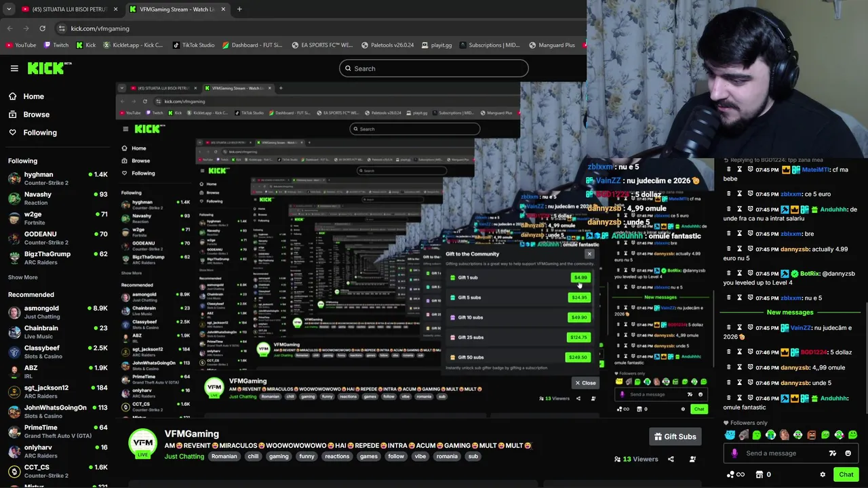Viewport: 868px width, 488px height.
Task: Expand Show More under Following
Action: pos(23,277)
